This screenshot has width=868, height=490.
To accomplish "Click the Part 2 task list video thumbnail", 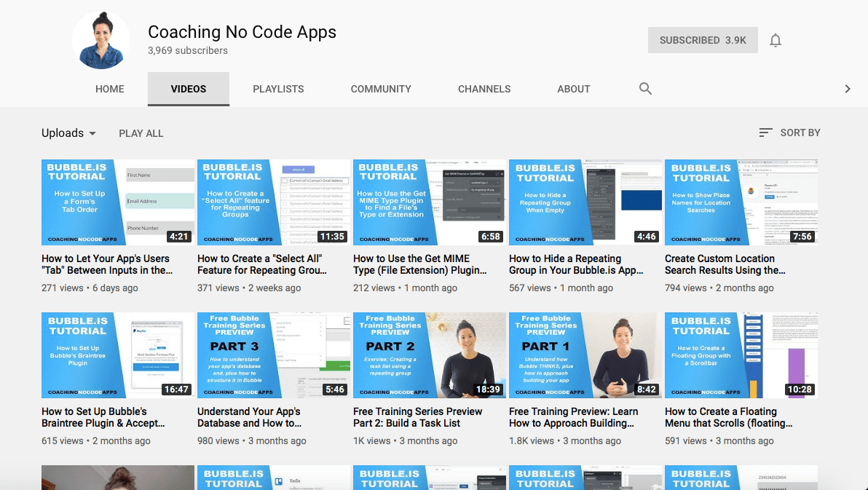I will (429, 355).
